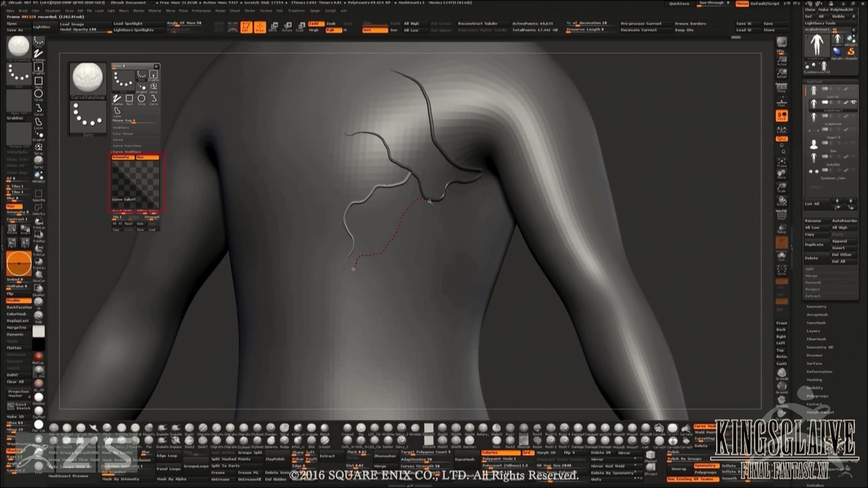Open the Alpha menu

click(10, 11)
